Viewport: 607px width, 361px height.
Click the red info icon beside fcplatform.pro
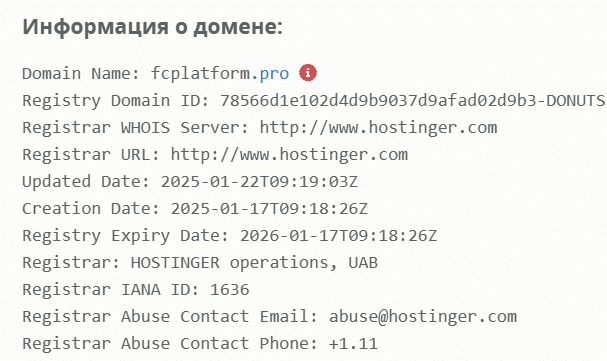(308, 73)
